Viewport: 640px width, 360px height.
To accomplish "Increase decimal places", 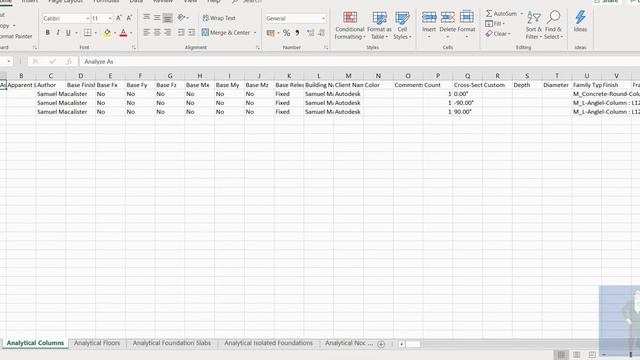I will pyautogui.click(x=311, y=33).
